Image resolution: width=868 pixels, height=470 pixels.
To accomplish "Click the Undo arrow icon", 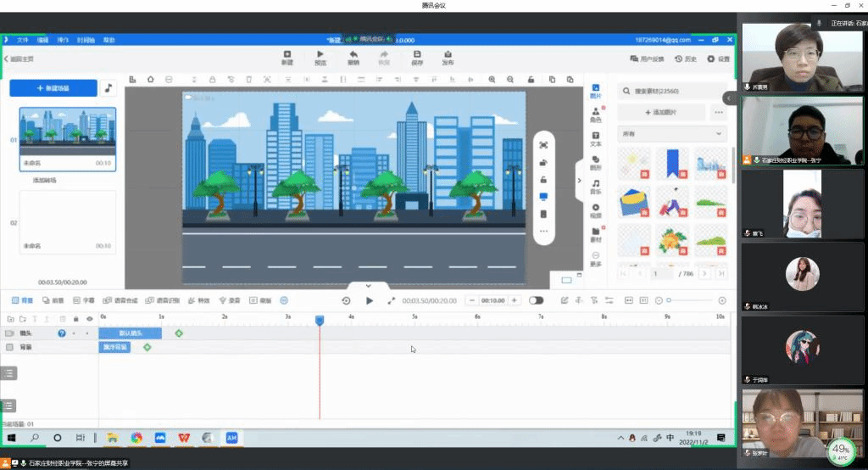I will click(x=353, y=54).
